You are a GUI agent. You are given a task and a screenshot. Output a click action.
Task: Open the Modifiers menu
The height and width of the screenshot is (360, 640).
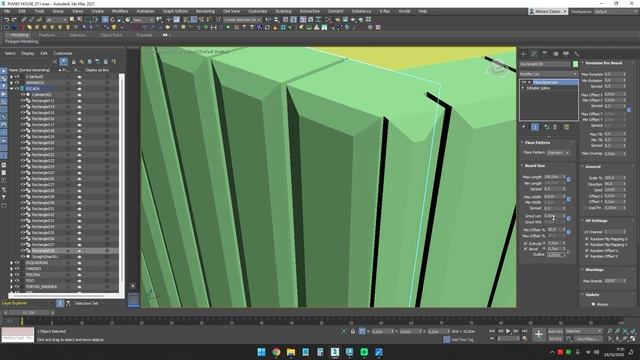(120, 11)
